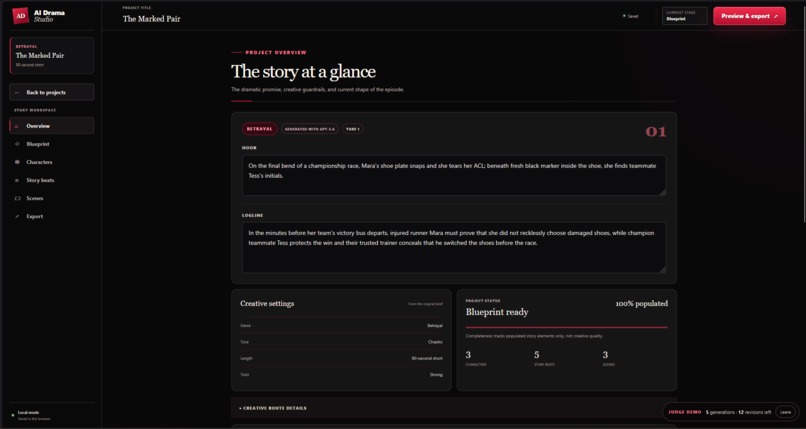Image resolution: width=806 pixels, height=429 pixels.
Task: Click the Judge Demo label
Action: (685, 412)
